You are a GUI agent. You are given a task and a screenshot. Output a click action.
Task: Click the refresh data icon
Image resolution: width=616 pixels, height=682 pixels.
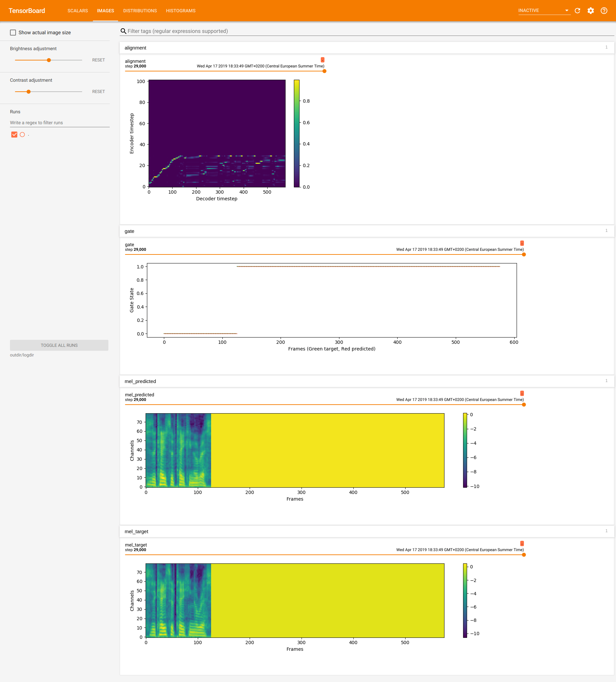[x=577, y=11]
